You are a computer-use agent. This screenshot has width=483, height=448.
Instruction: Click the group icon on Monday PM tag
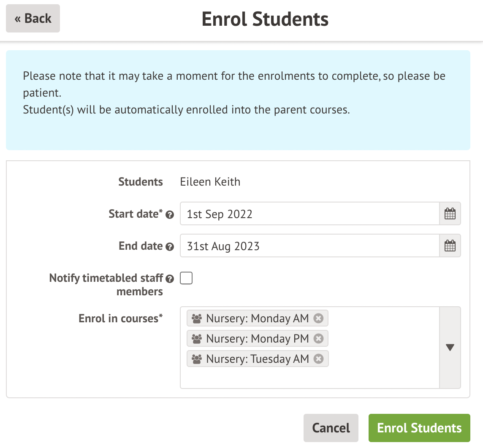tap(197, 339)
